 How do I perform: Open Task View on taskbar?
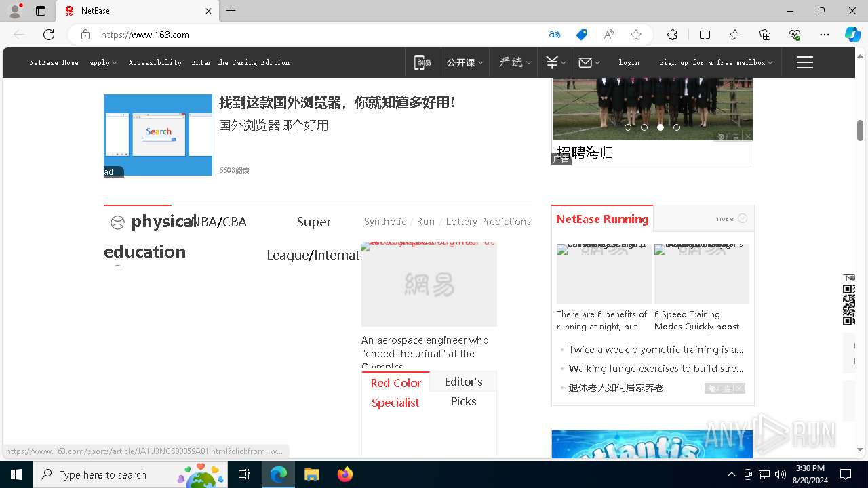coord(244,474)
